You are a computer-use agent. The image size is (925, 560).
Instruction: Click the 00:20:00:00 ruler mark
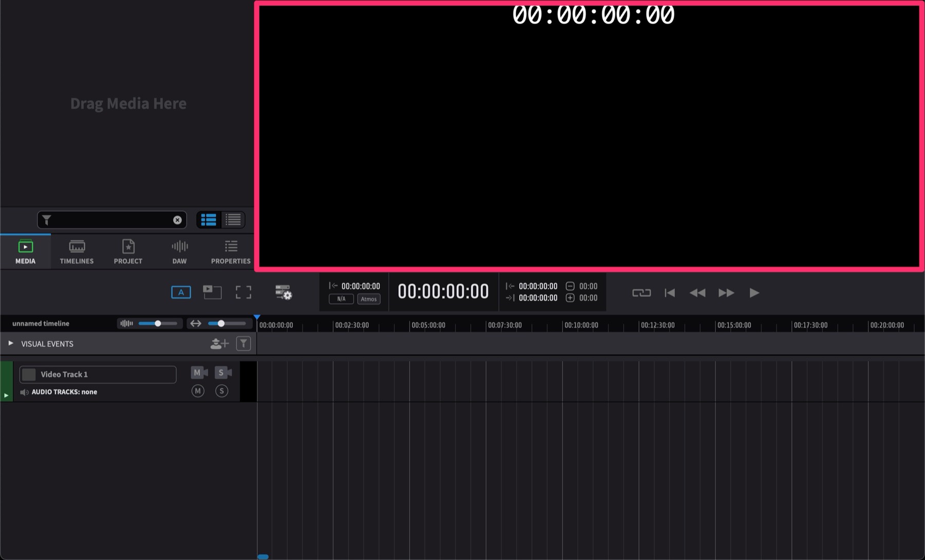coord(887,325)
